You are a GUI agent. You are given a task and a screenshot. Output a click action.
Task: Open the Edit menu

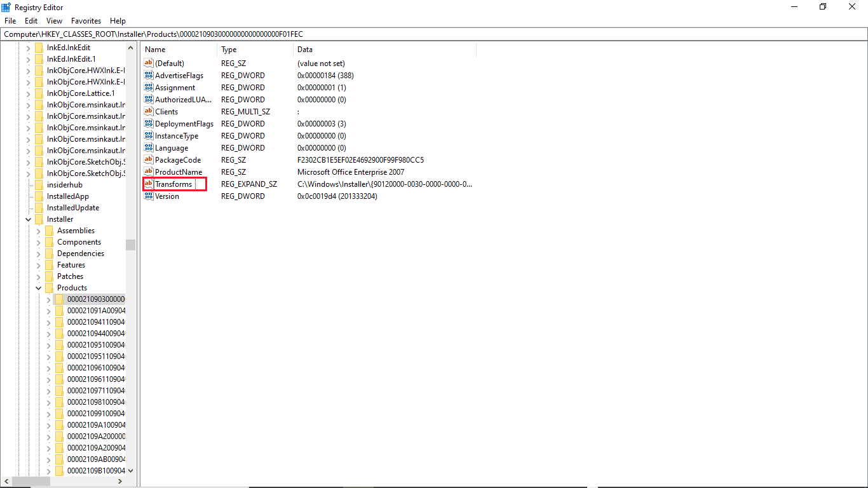31,21
